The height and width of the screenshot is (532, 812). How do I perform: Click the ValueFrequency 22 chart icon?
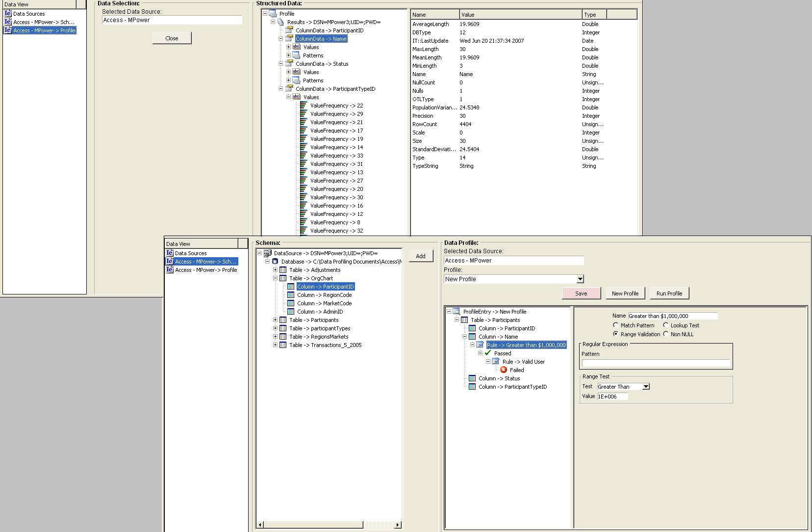pos(304,106)
